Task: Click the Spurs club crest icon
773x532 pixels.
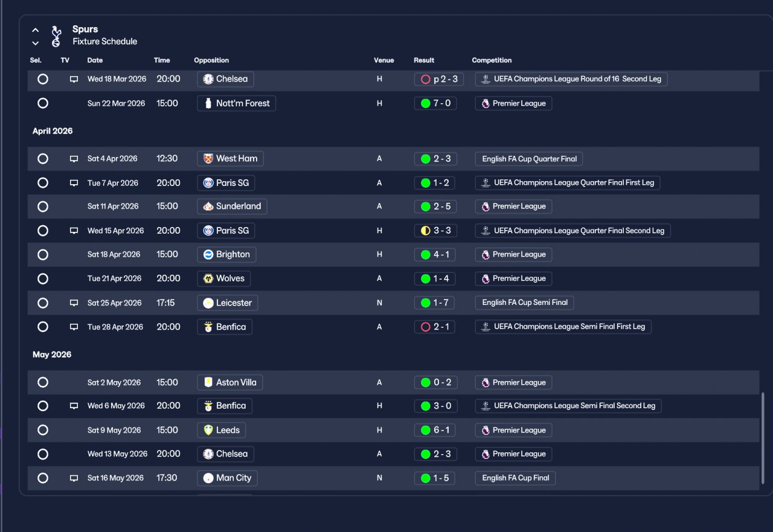Action: (56, 36)
